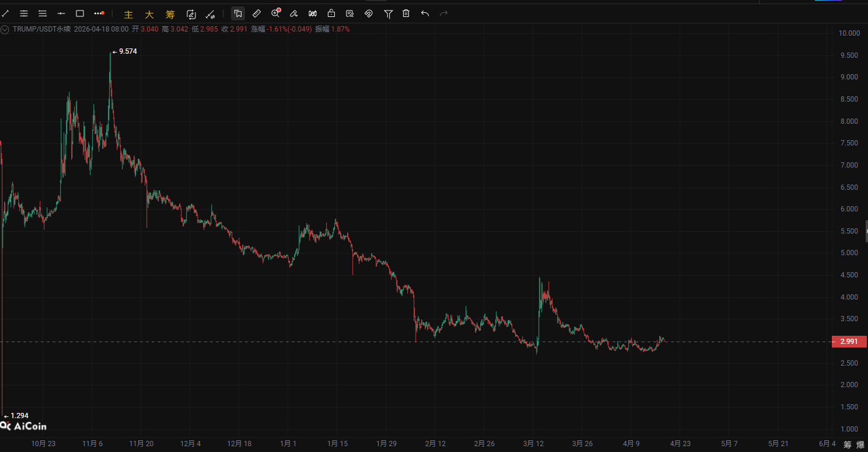Open the candlestick style icon
This screenshot has height=452, width=868.
313,13
